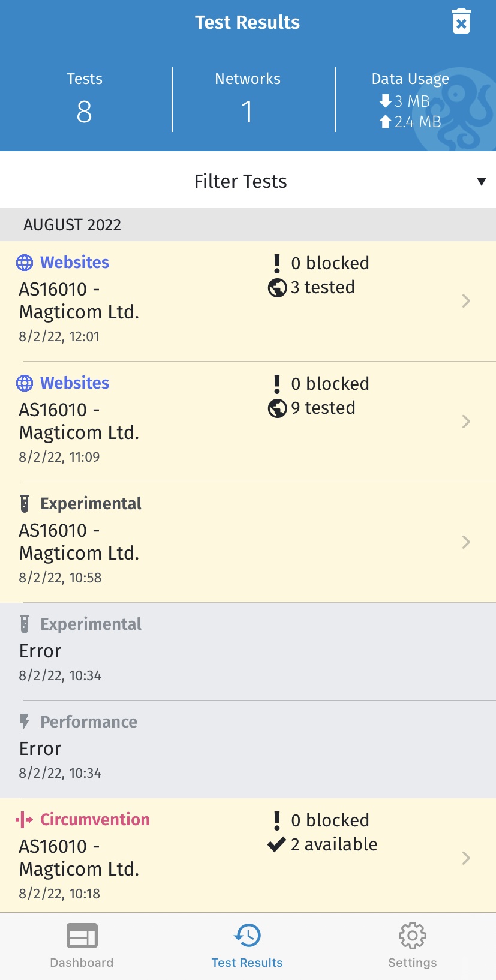
Task: Open details chevron for the Circumvention test
Action: (x=466, y=858)
